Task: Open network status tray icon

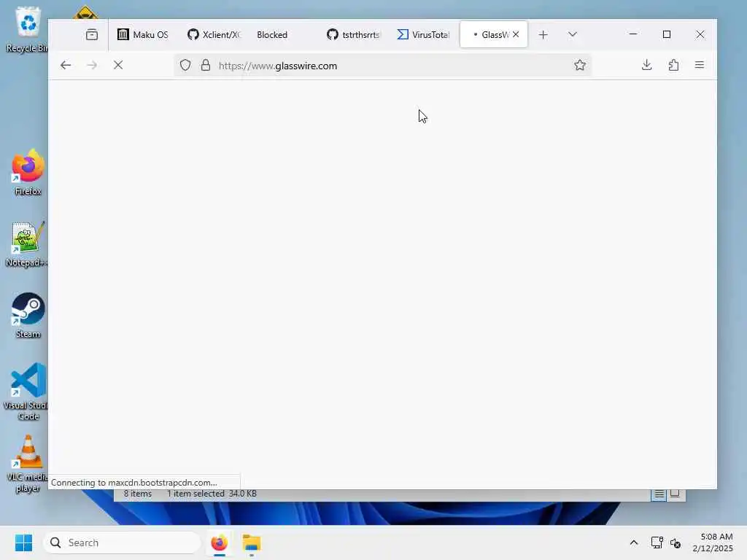Action: 657,542
